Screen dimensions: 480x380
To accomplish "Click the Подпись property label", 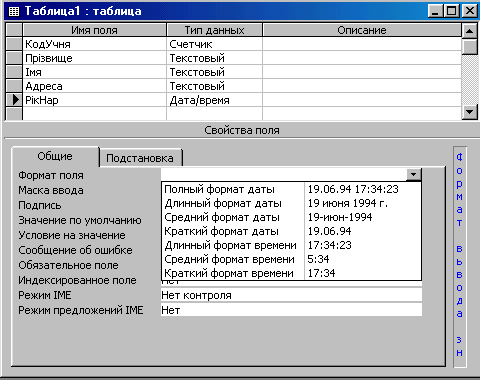I will (40, 205).
